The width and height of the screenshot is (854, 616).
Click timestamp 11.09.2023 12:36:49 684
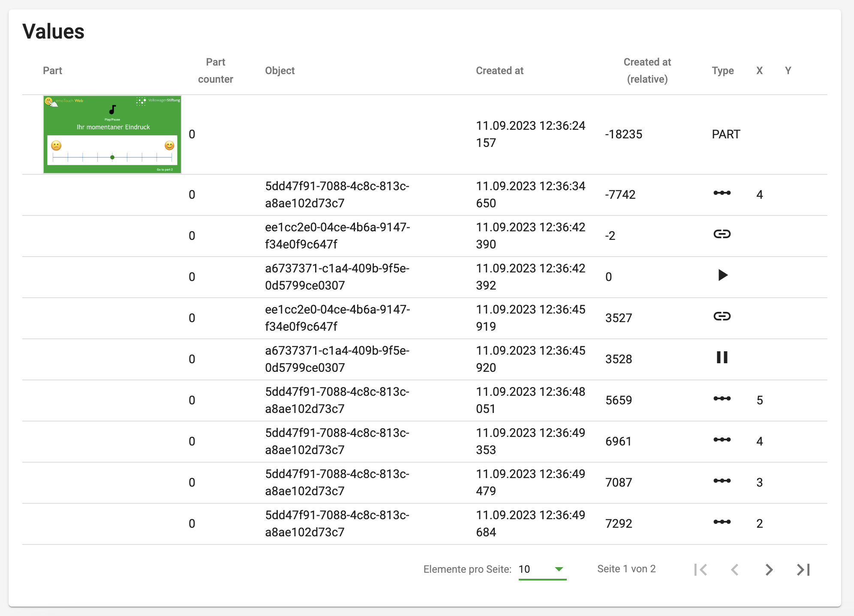click(x=531, y=524)
